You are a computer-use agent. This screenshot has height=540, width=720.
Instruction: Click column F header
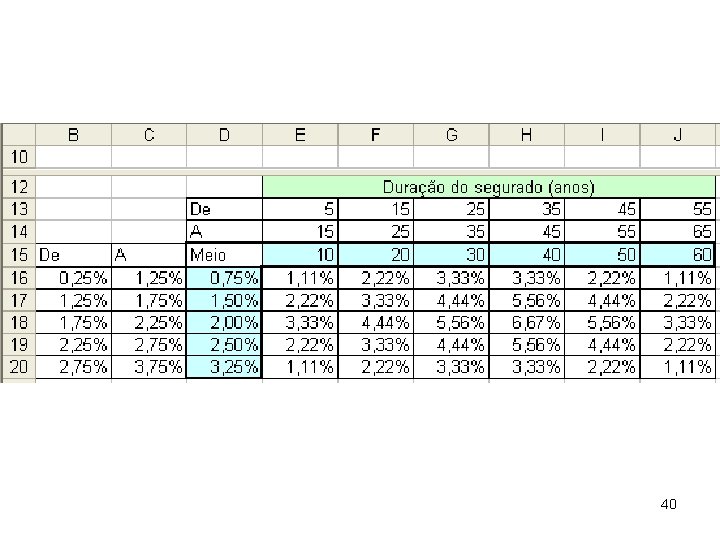(376, 135)
